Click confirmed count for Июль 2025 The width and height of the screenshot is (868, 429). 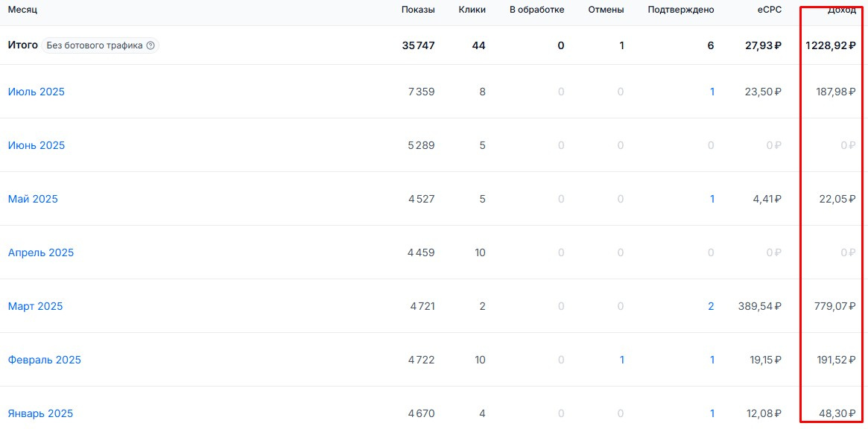[x=712, y=92]
